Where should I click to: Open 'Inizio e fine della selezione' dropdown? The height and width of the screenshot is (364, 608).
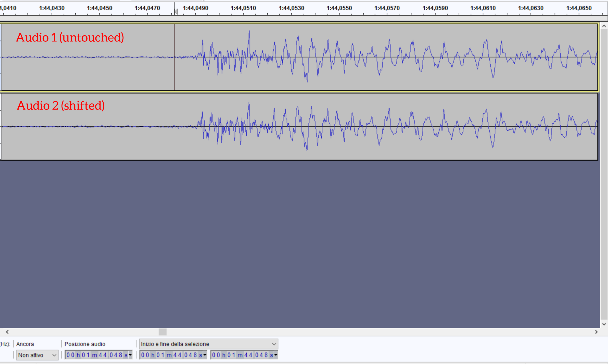pos(209,344)
